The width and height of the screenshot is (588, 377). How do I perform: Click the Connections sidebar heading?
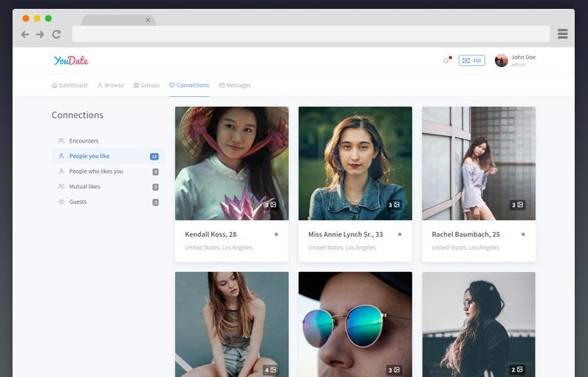(x=78, y=115)
